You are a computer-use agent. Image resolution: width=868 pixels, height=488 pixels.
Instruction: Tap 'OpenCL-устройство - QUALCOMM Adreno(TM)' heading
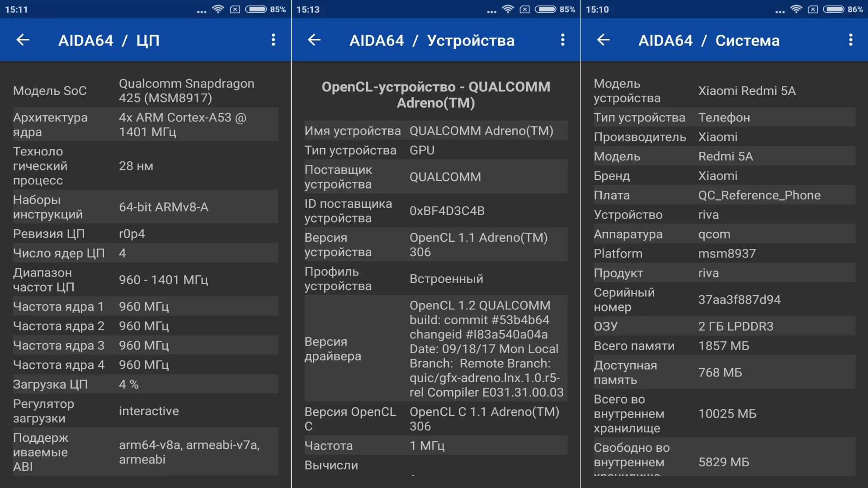click(436, 95)
